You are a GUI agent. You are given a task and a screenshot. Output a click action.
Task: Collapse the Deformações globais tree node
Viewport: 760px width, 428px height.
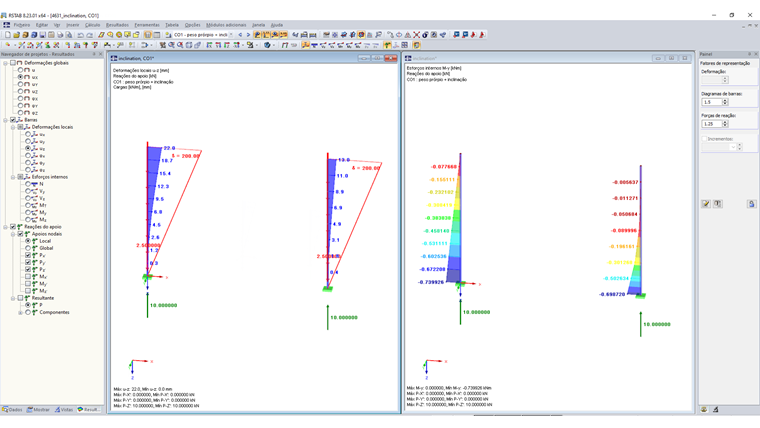(5, 63)
